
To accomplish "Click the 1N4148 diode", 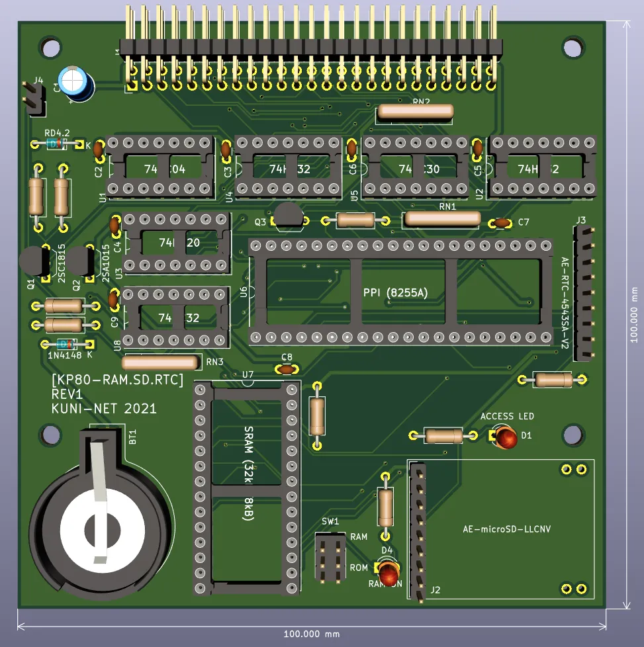I will tap(66, 344).
